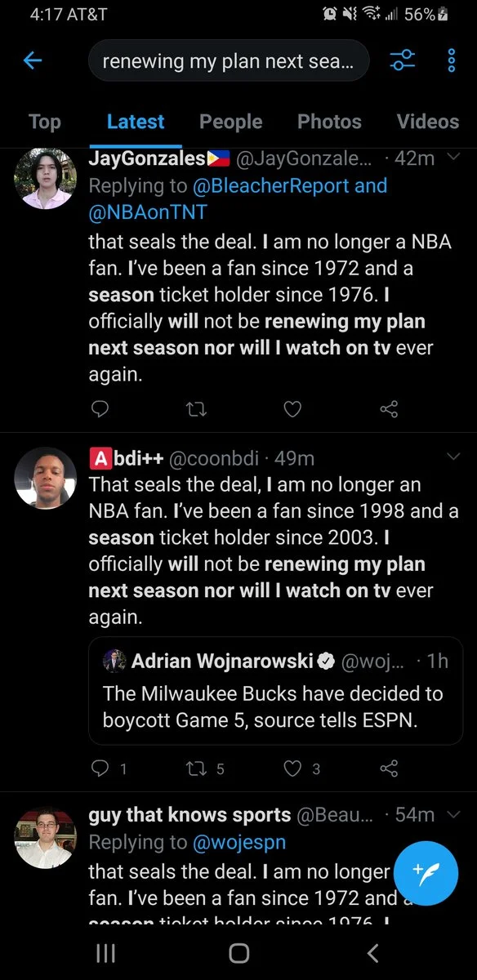This screenshot has width=477, height=980.
Task: Open the quoted Adrian Wojnarowski tweet
Action: [276, 691]
